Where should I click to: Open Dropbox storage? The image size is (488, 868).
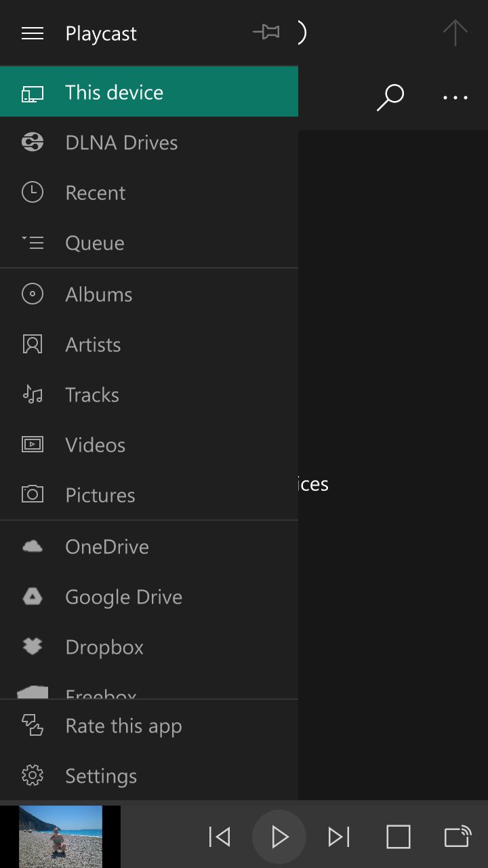coord(149,647)
